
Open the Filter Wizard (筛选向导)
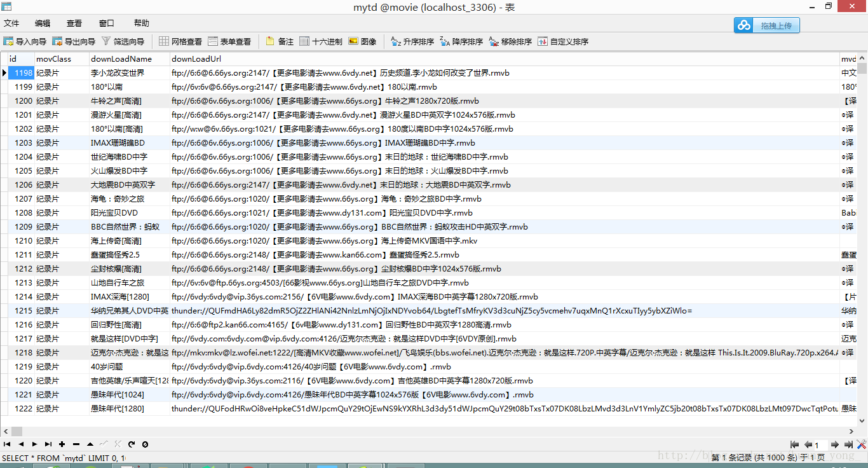(123, 41)
